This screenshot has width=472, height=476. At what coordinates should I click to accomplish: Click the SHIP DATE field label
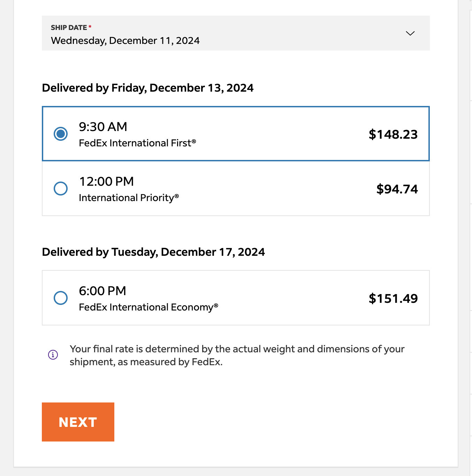(x=69, y=28)
